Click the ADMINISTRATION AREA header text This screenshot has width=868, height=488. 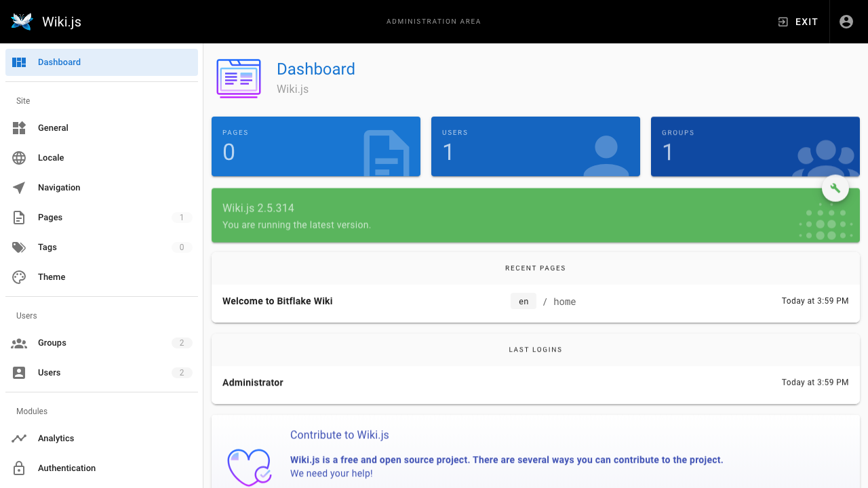click(434, 22)
